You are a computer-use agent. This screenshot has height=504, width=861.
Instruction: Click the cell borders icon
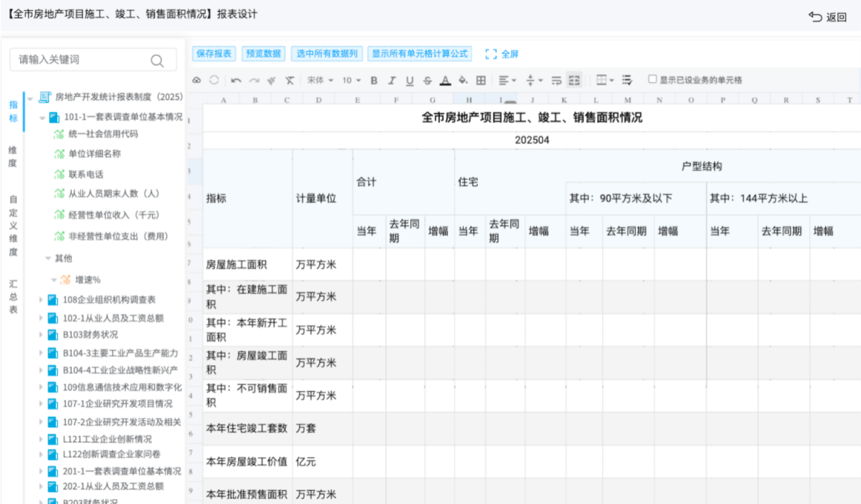click(481, 80)
